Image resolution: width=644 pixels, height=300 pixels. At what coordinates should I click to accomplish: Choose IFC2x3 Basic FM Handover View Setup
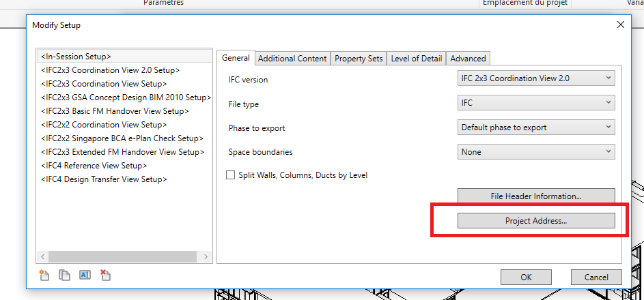(115, 111)
